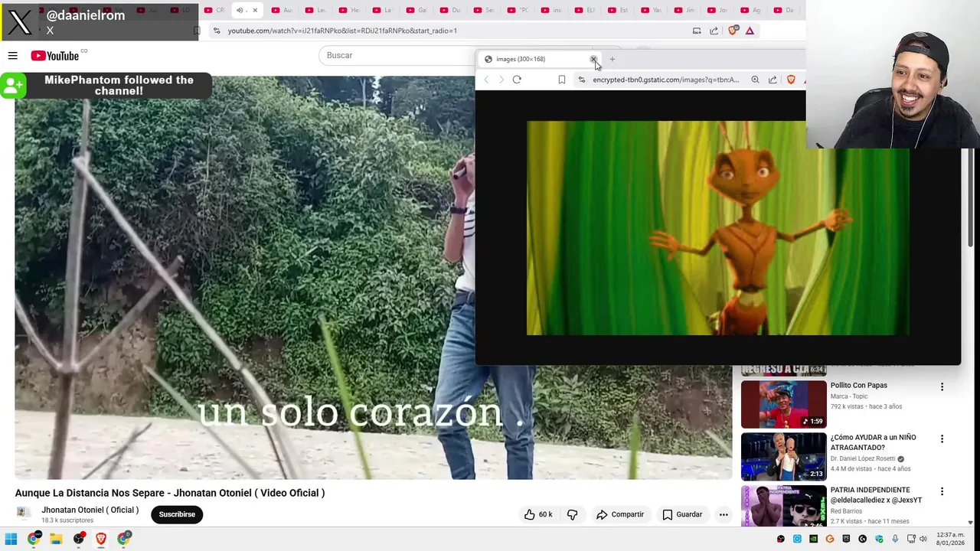Close the images (300×168) tab
The height and width of the screenshot is (551, 980).
click(593, 59)
